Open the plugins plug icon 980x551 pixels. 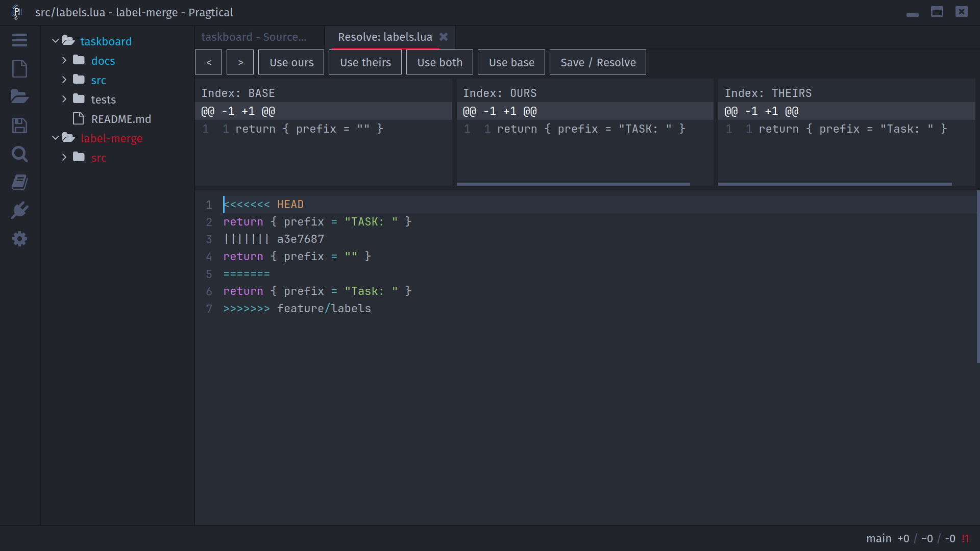point(19,210)
